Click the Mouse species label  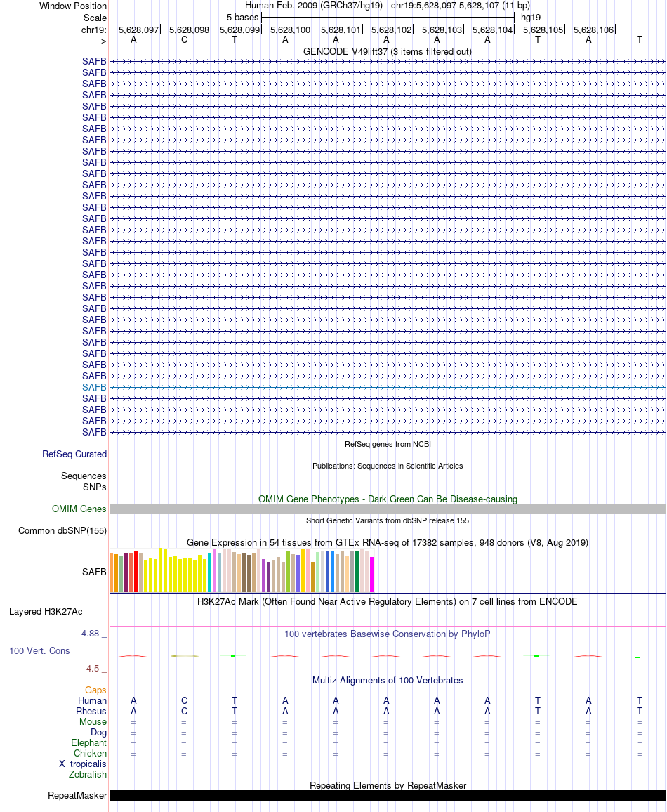[93, 722]
